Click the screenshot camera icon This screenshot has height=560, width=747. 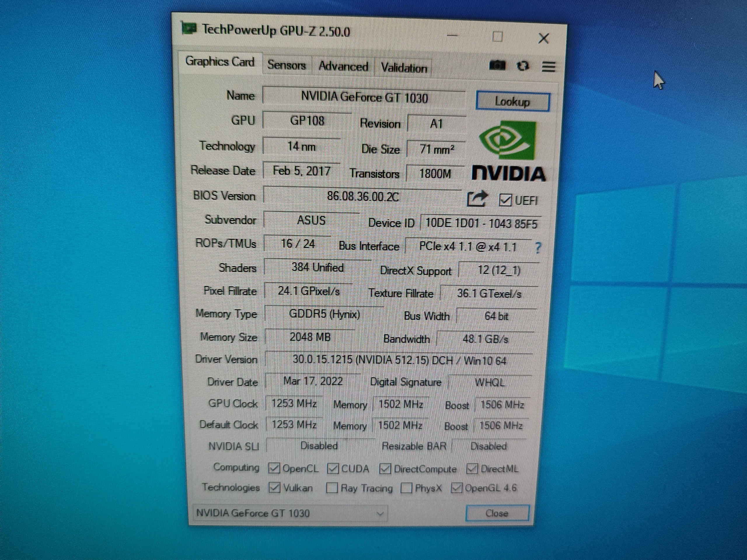point(497,65)
